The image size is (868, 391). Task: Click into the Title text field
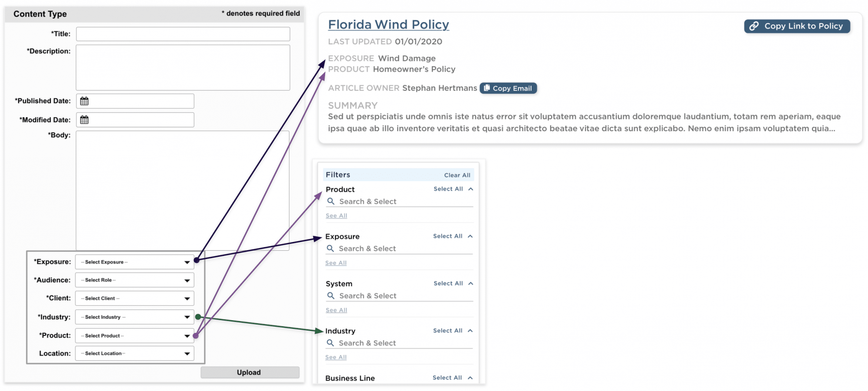click(x=183, y=34)
